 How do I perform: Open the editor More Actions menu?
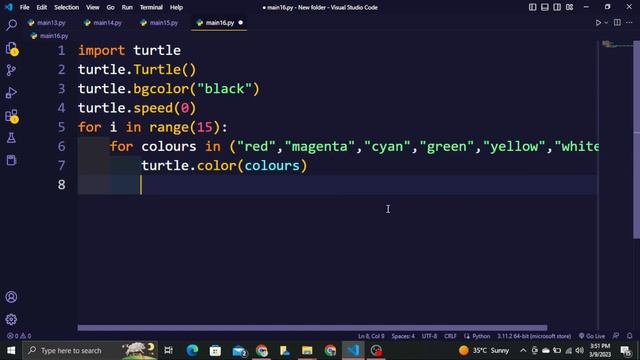[x=629, y=22]
